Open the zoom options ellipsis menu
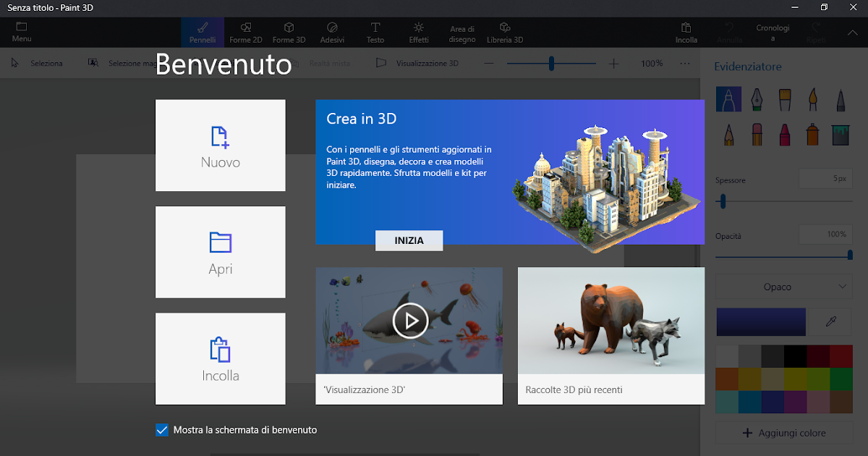Image resolution: width=868 pixels, height=456 pixels. tap(684, 64)
